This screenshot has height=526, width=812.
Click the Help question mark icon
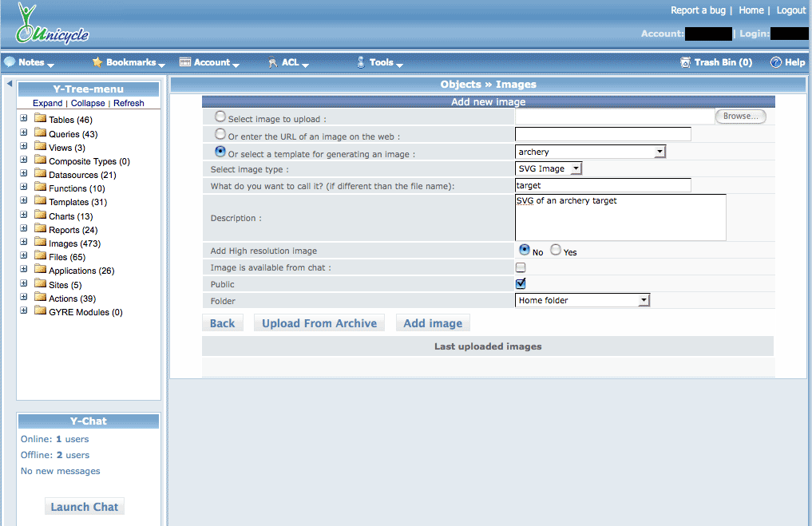pos(775,62)
